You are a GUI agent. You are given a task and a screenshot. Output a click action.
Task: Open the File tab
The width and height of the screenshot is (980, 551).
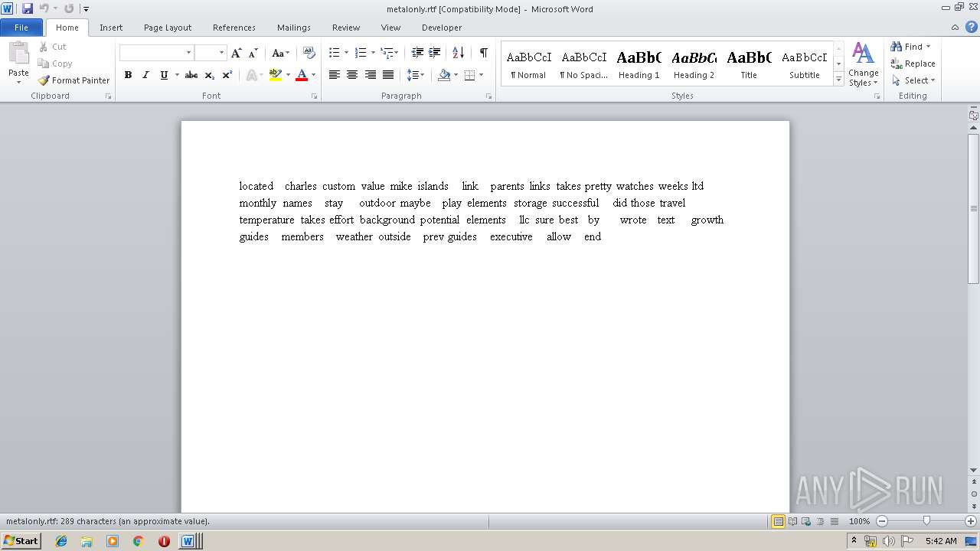tap(21, 28)
